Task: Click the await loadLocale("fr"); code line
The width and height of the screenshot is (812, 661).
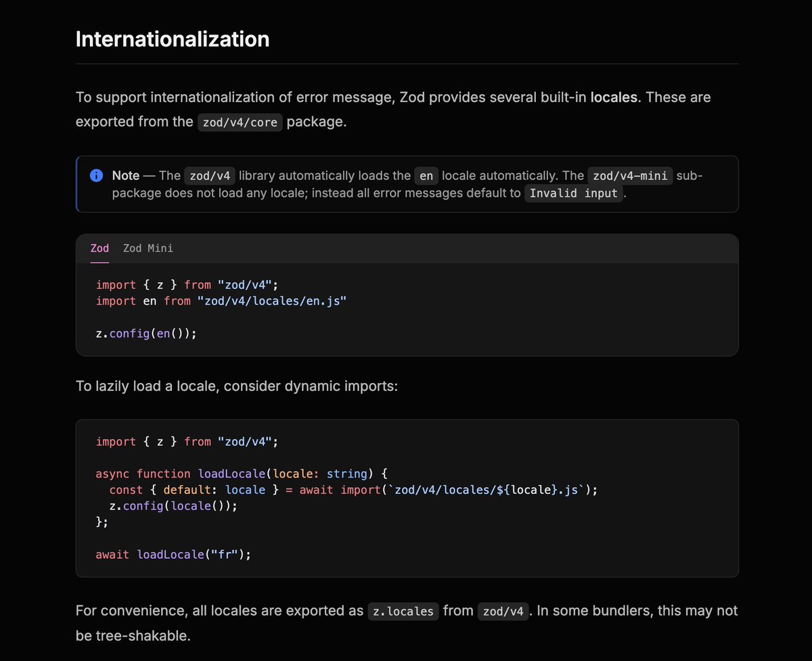Action: (173, 554)
